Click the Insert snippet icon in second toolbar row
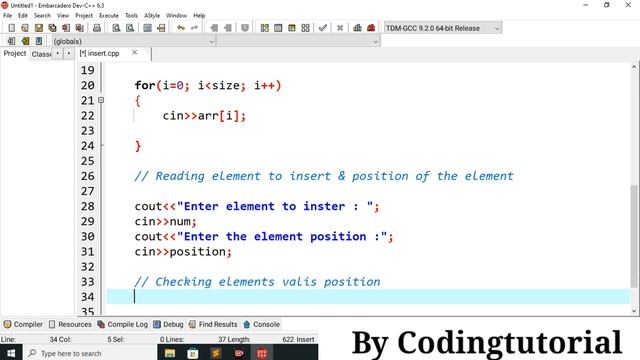This screenshot has height=360, width=640. point(11,41)
